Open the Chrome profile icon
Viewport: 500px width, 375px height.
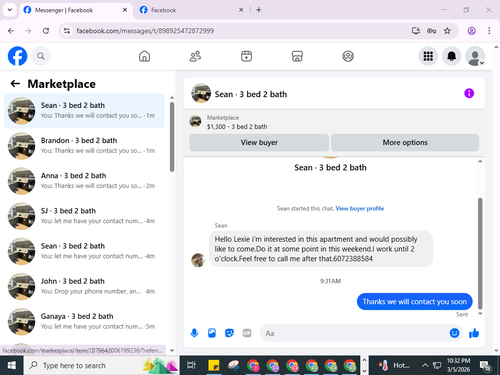pos(471,31)
